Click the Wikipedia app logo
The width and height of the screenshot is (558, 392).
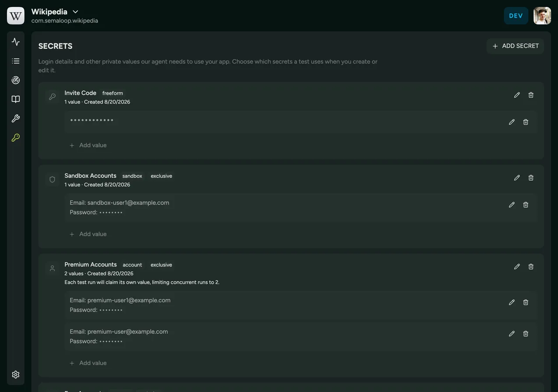point(16,16)
